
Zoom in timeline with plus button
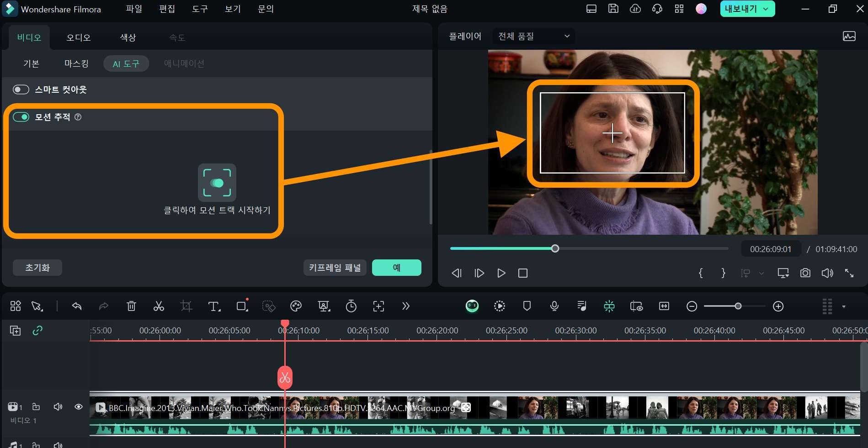coord(778,306)
